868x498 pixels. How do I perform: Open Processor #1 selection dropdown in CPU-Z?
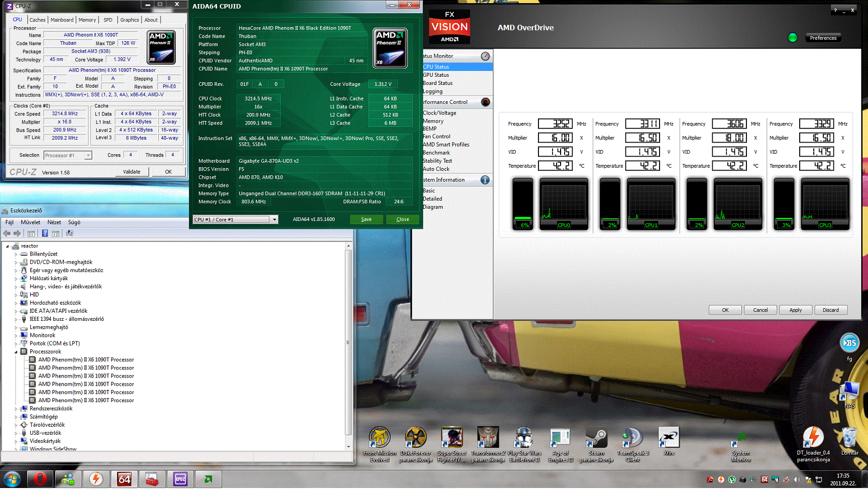88,155
